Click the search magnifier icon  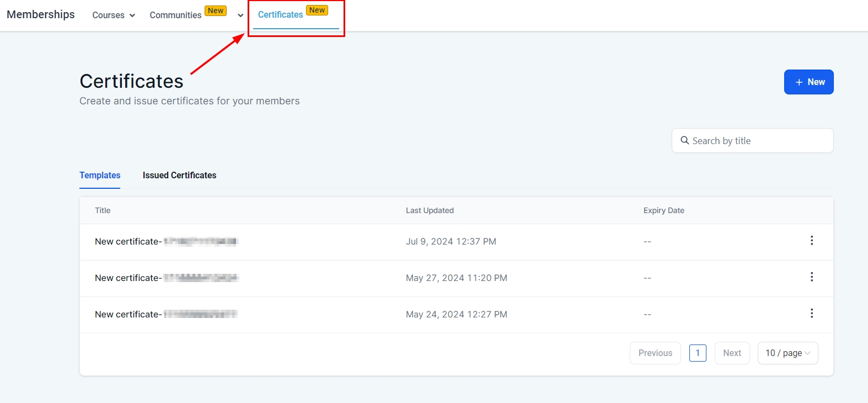tap(684, 140)
